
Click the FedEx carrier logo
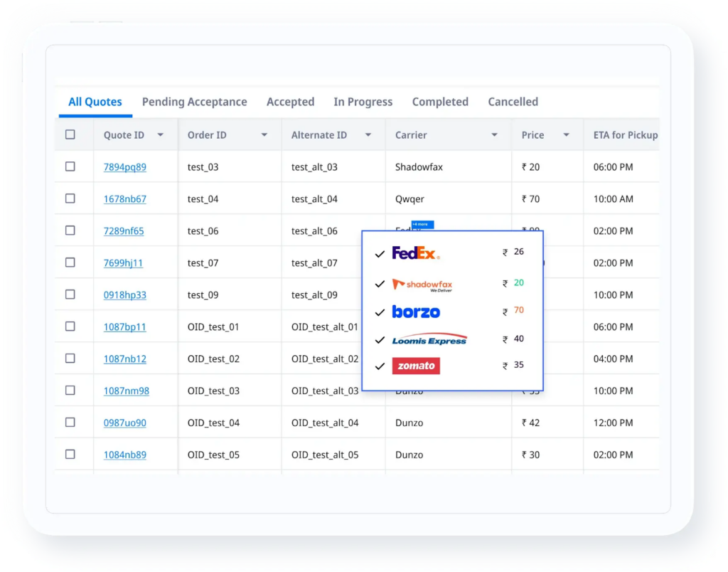[x=413, y=253]
